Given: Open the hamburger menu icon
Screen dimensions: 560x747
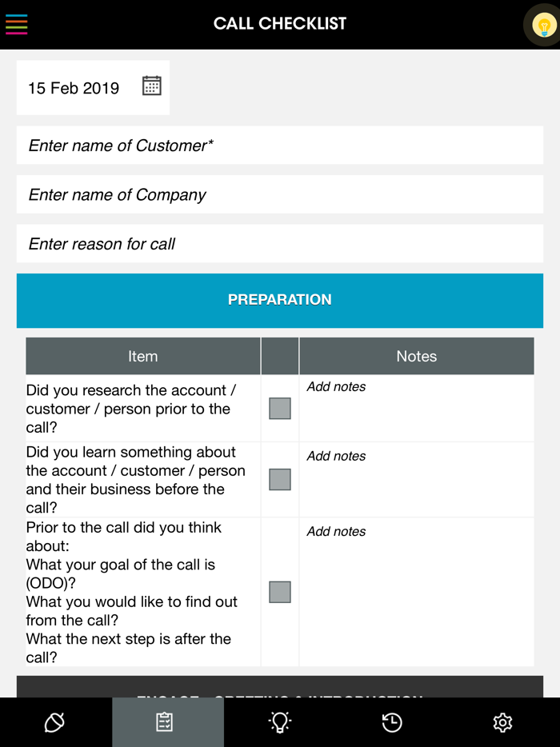Looking at the screenshot, I should (x=17, y=24).
